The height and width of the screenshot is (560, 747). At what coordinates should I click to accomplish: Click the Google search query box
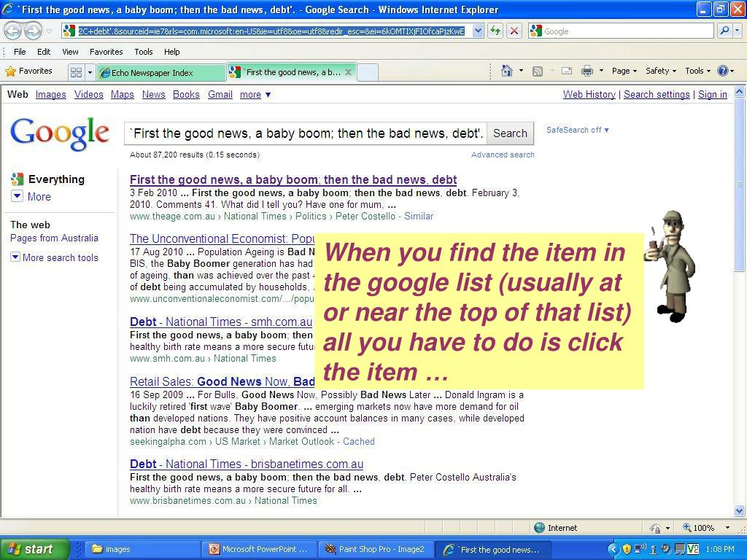(306, 133)
